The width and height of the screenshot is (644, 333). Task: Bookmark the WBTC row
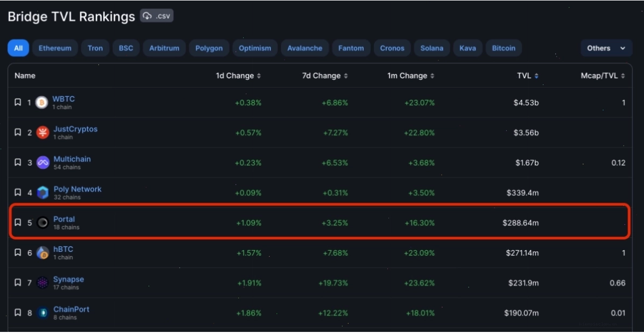(x=18, y=102)
